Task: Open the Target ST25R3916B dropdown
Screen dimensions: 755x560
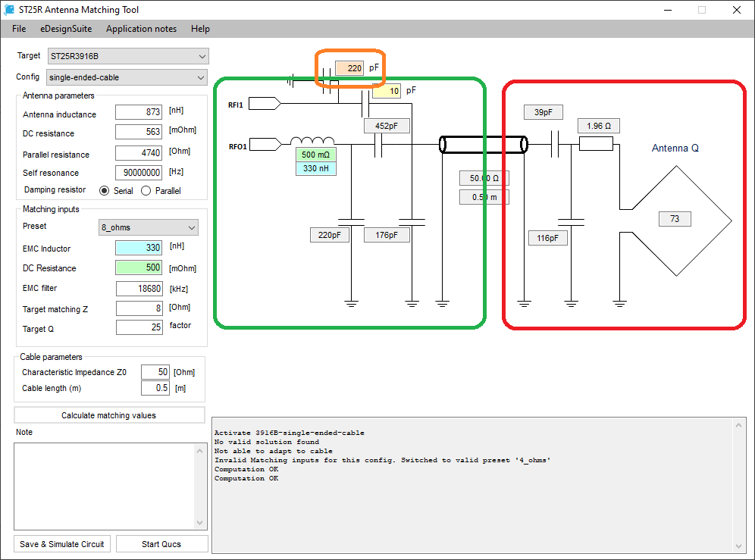Action: point(127,56)
